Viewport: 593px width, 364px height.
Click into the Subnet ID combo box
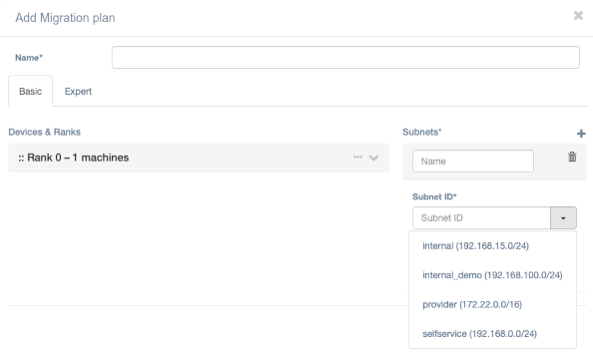481,217
